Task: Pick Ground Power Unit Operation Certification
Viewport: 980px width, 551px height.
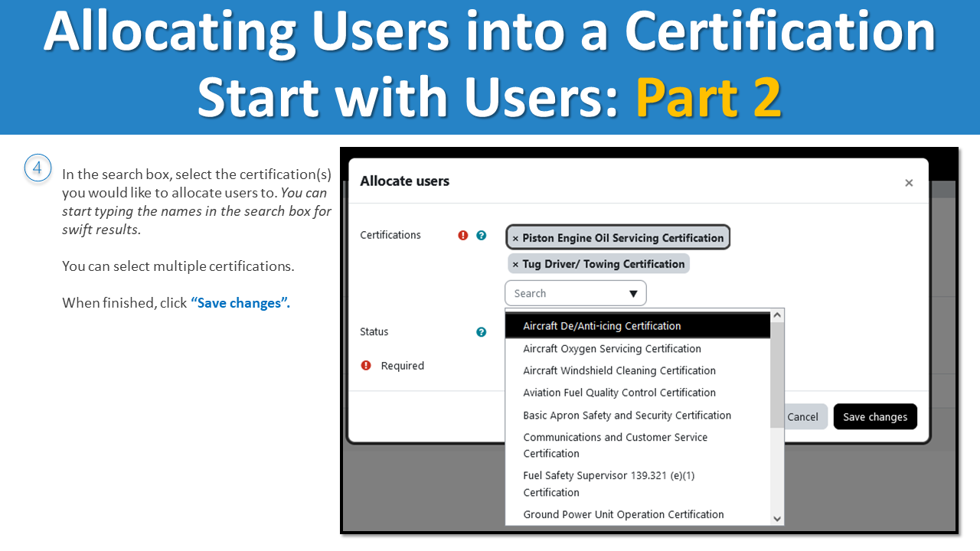Action: [x=623, y=514]
